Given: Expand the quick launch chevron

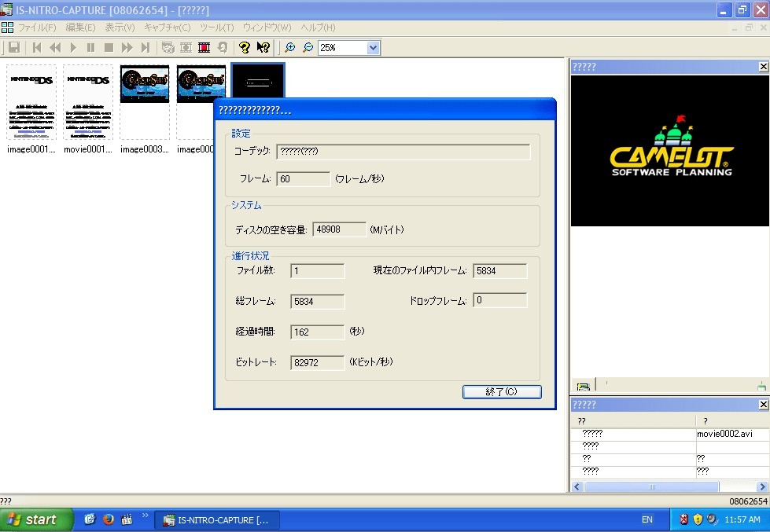Looking at the screenshot, I should click(x=145, y=515).
